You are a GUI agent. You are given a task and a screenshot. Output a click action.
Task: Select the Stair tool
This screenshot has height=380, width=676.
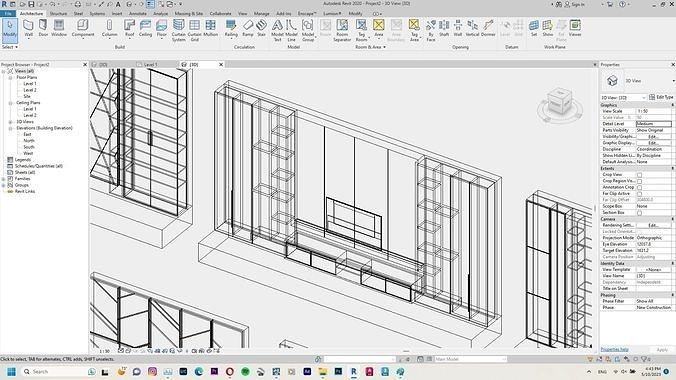pos(261,28)
